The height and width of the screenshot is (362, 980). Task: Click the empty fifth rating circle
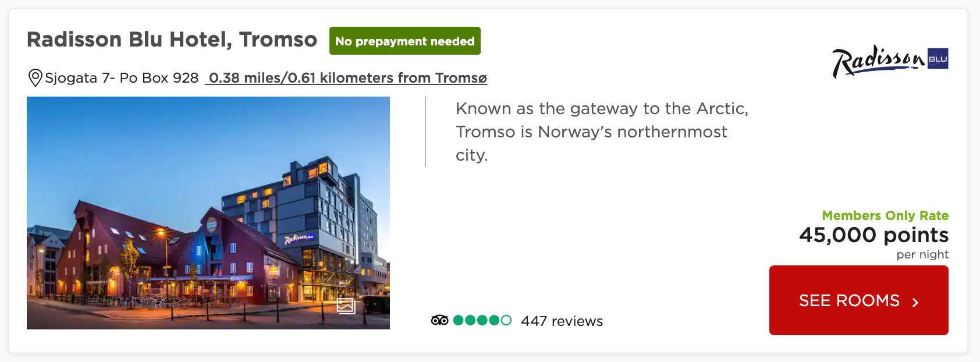tap(506, 320)
